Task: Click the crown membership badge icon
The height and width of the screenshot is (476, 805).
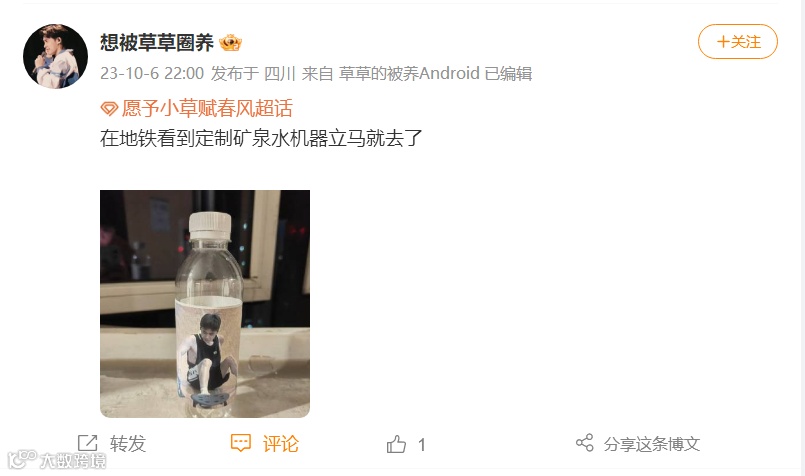Action: pyautogui.click(x=231, y=43)
